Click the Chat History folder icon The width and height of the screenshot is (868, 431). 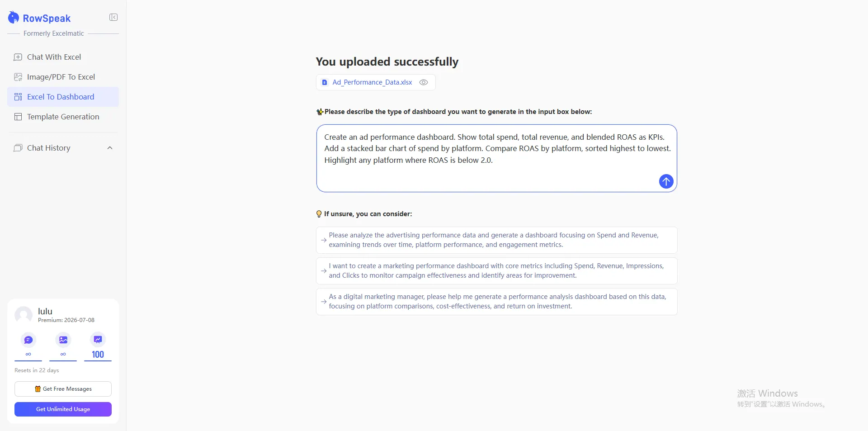click(18, 148)
